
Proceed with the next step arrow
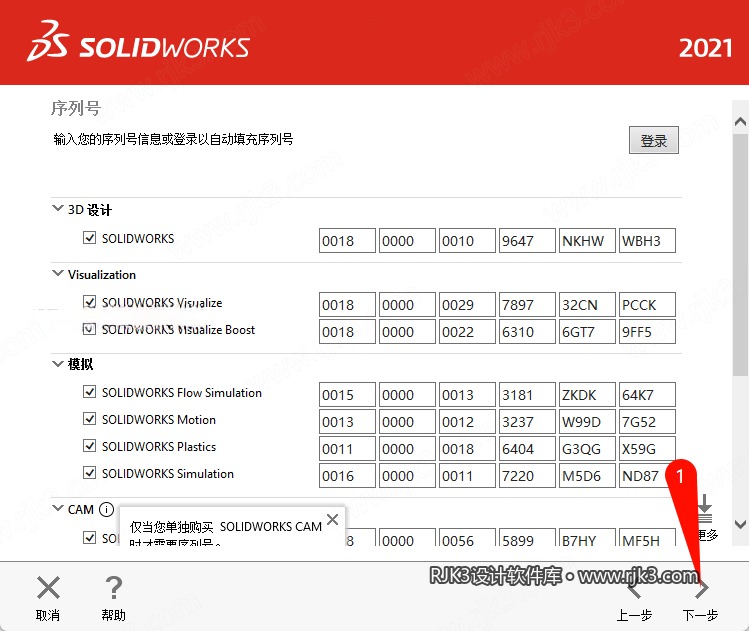coord(701,589)
